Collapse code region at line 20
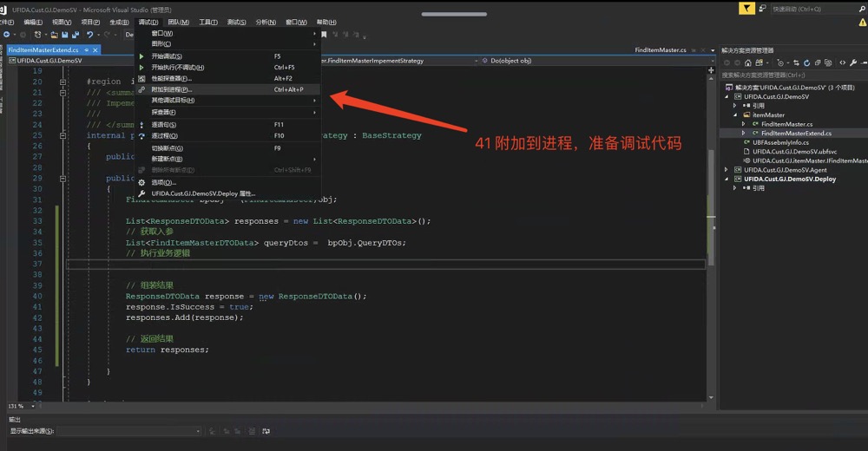 coord(63,82)
